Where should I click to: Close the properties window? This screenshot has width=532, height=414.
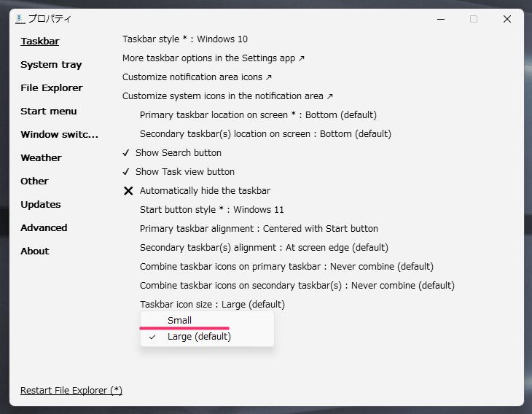(x=507, y=19)
